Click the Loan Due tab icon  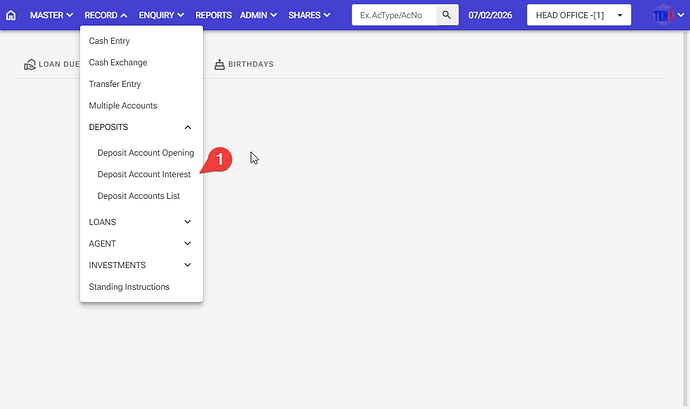pyautogui.click(x=29, y=64)
